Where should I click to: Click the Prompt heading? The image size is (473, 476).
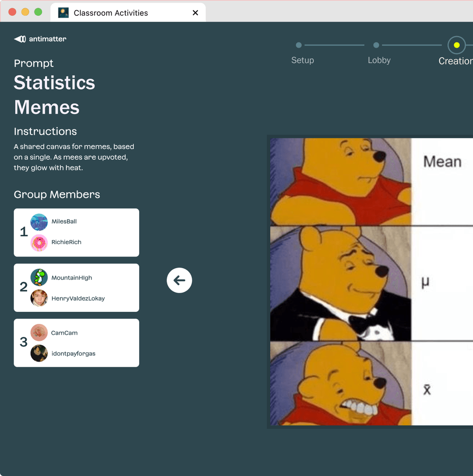tap(33, 63)
